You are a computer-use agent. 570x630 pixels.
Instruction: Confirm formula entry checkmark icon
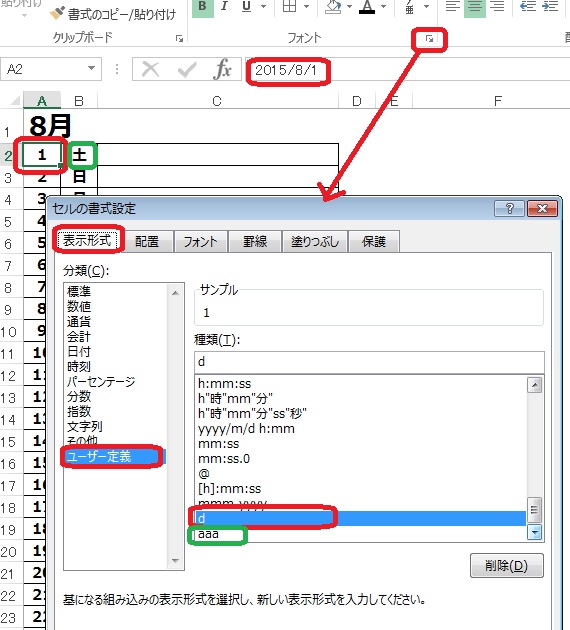coord(187,70)
